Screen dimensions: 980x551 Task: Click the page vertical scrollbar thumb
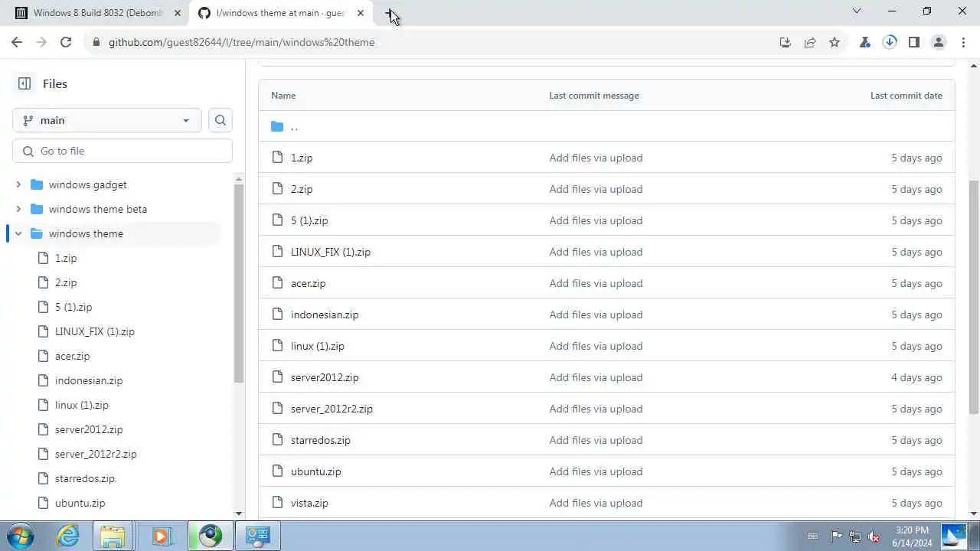[x=974, y=297]
